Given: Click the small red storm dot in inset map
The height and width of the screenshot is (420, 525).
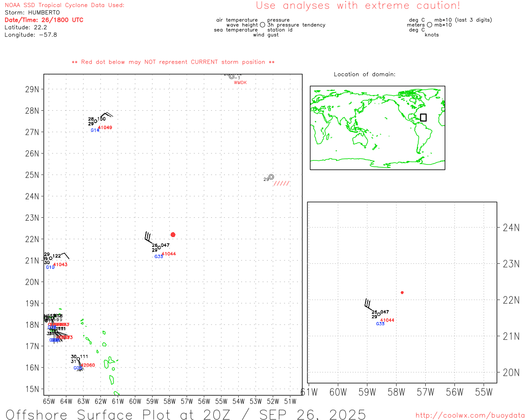Looking at the screenshot, I should click(x=402, y=292).
